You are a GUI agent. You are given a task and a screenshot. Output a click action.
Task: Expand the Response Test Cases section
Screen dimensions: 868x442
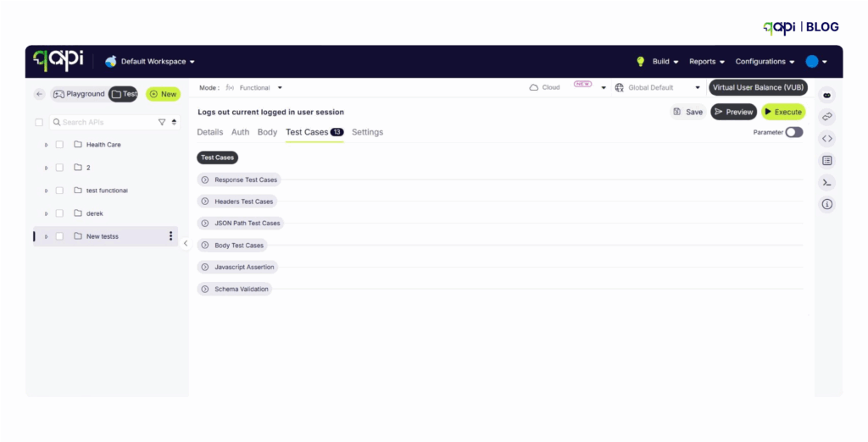point(204,180)
